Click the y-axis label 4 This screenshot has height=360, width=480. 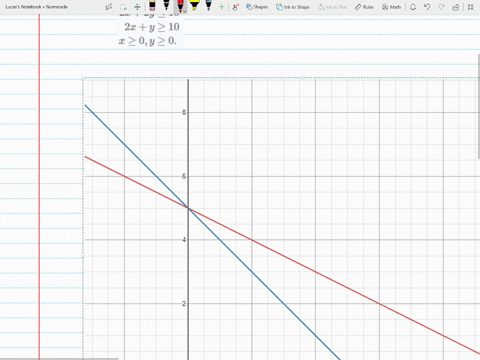(184, 240)
